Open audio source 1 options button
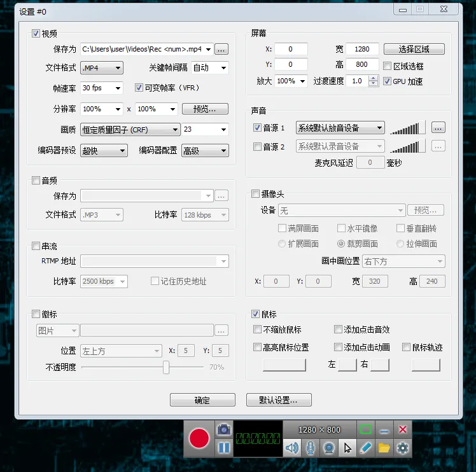The image size is (476, 472). tap(438, 128)
